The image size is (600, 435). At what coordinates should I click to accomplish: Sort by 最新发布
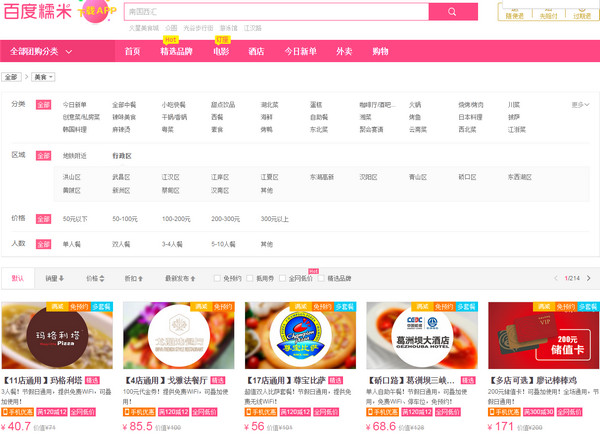180,279
